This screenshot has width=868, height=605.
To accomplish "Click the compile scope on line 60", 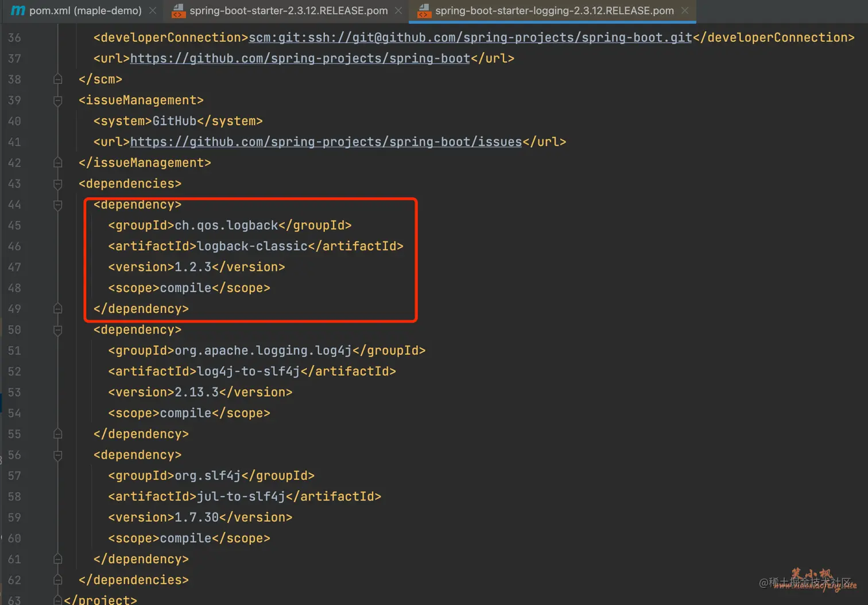I will [185, 538].
